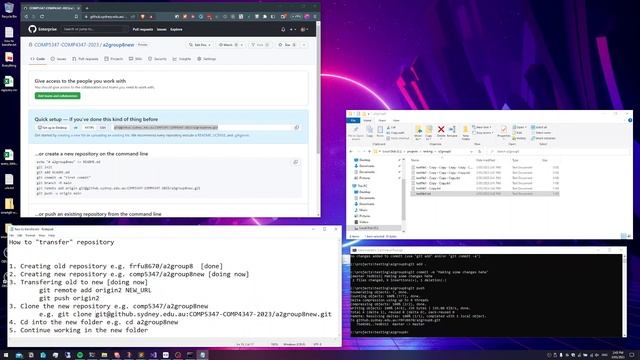Open Copy to dropdown in Explorer

click(429, 133)
